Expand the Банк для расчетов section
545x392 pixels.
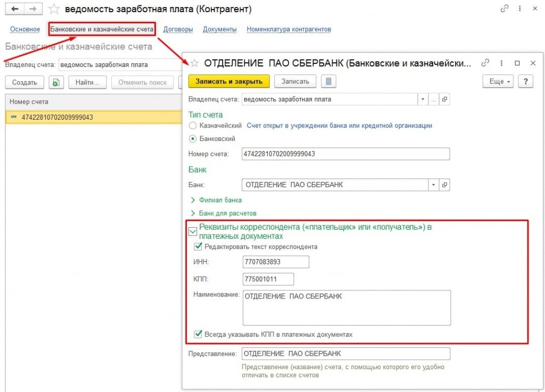click(x=193, y=213)
